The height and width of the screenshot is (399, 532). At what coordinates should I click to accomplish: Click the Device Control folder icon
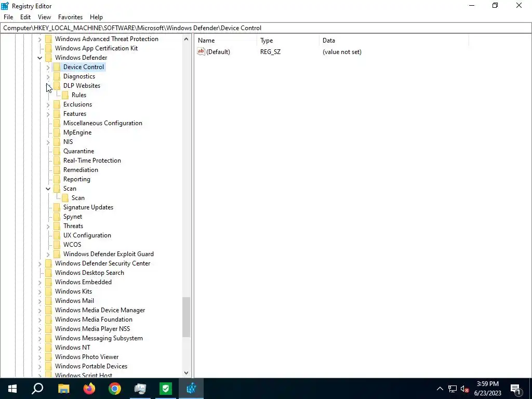click(57, 67)
